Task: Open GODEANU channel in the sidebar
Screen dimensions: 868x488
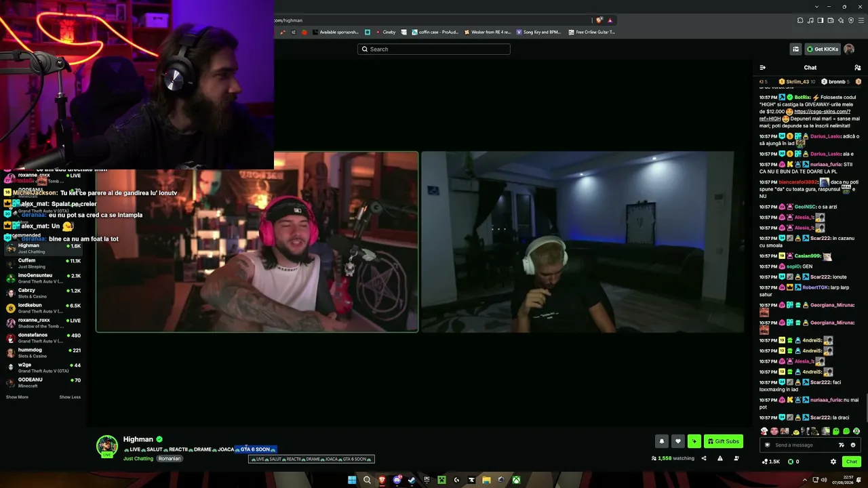Action: point(43,382)
